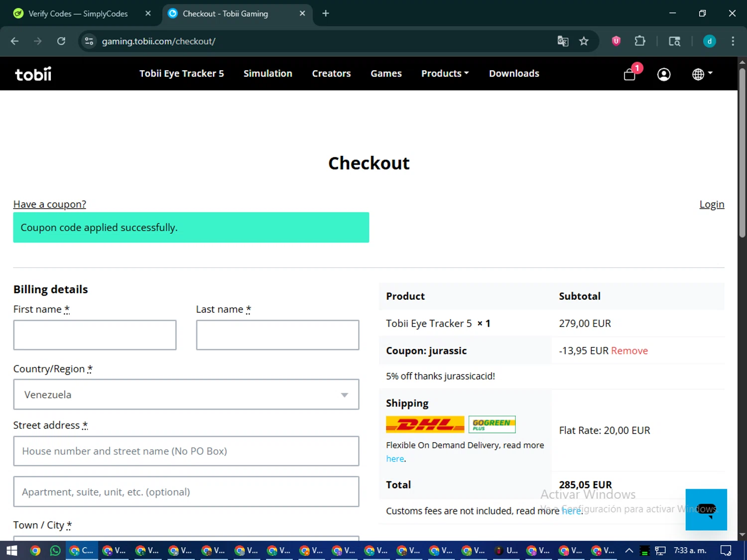Click the Login link

tap(712, 204)
